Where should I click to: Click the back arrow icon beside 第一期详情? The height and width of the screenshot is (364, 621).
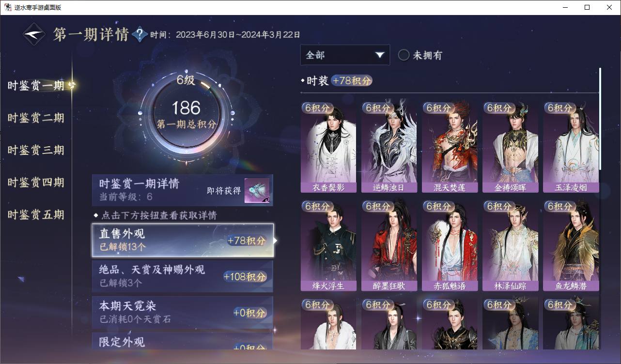click(34, 34)
